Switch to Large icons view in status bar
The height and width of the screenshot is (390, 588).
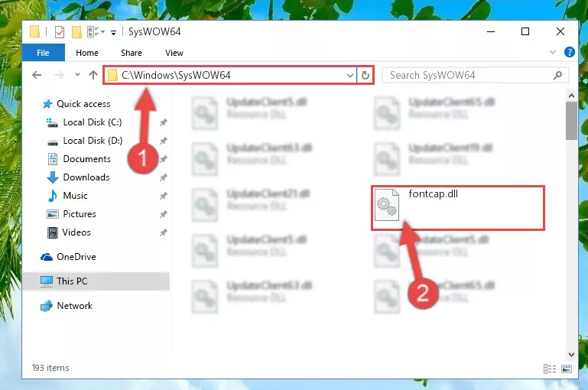(x=567, y=369)
